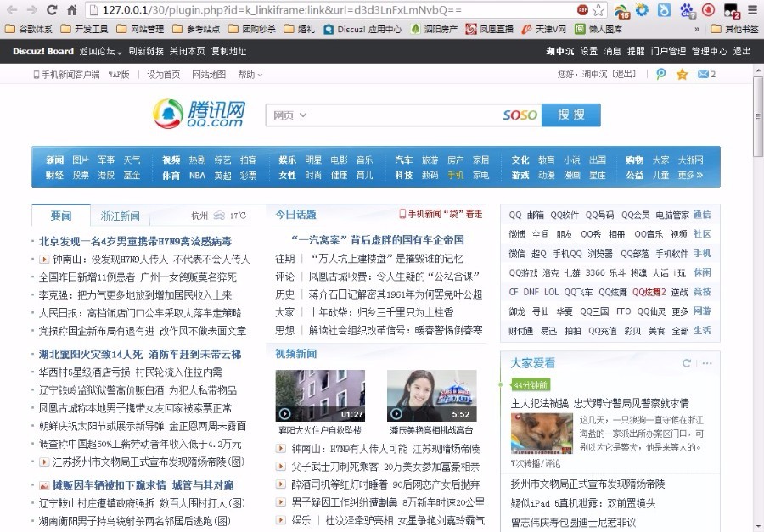Click 刷新链接 in the Discuz bar
The height and width of the screenshot is (532, 764).
coord(146,51)
